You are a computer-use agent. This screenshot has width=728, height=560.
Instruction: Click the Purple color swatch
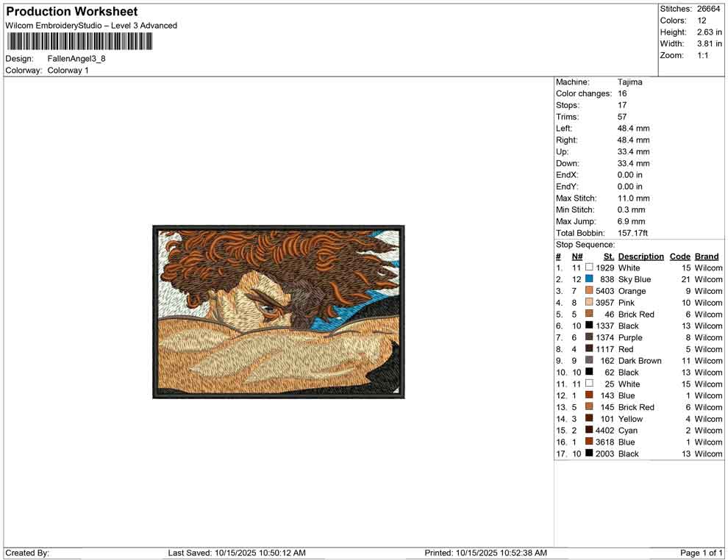tap(589, 337)
